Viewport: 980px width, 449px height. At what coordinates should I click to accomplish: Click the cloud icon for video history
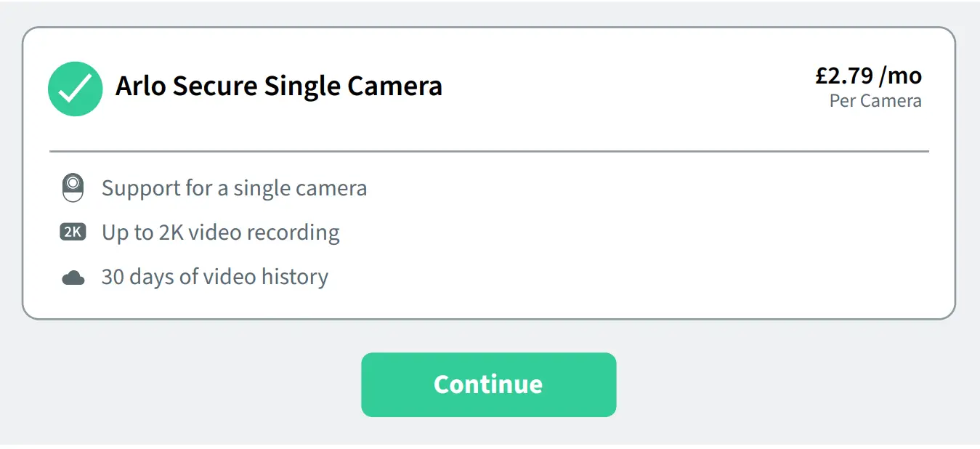click(73, 275)
